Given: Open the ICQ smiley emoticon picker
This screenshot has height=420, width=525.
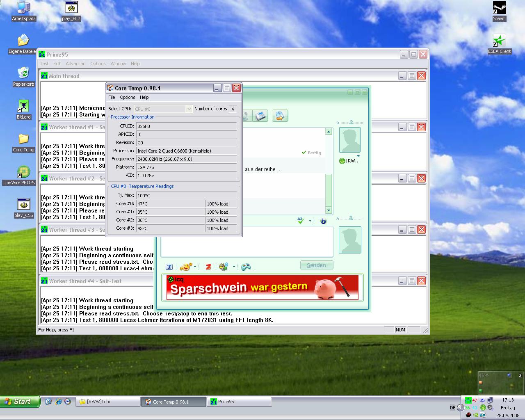Looking at the screenshot, I should tap(186, 267).
